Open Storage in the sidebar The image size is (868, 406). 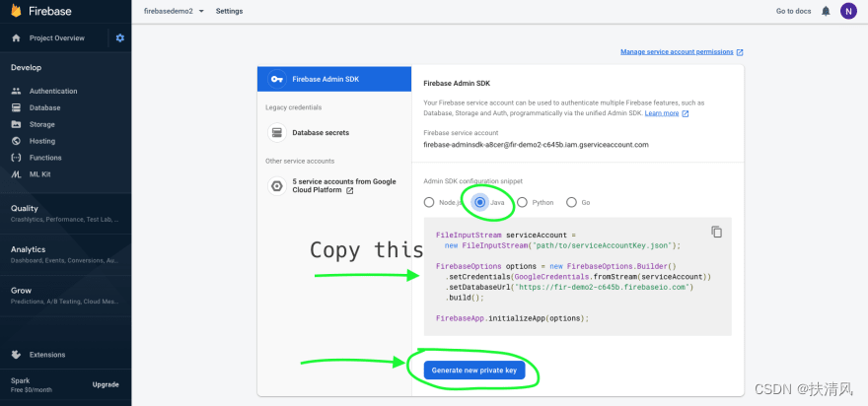click(x=42, y=124)
